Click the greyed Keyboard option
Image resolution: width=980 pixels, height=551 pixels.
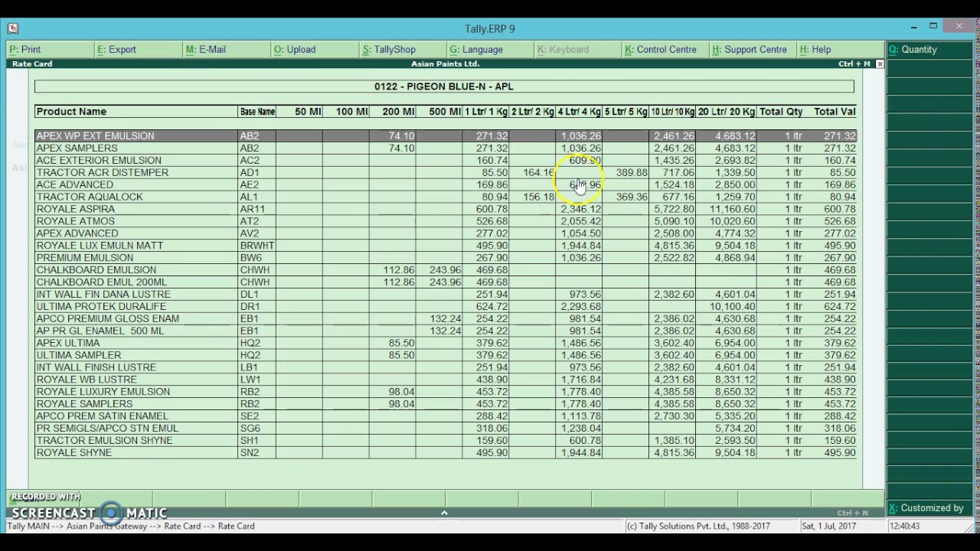[563, 49]
